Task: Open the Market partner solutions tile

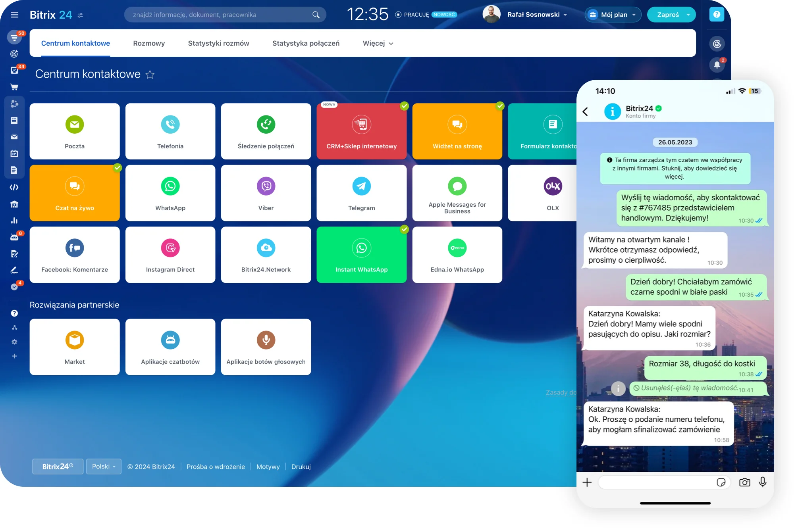Action: pos(75,347)
